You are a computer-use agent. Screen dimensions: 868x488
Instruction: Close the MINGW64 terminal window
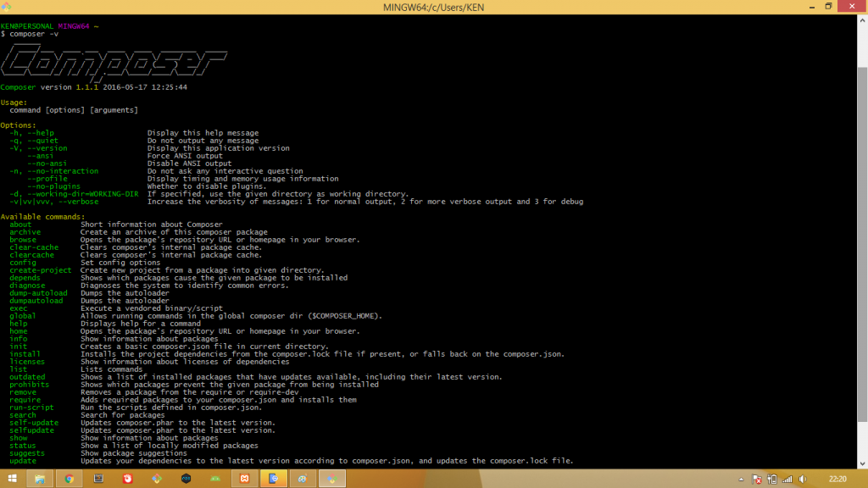point(852,6)
